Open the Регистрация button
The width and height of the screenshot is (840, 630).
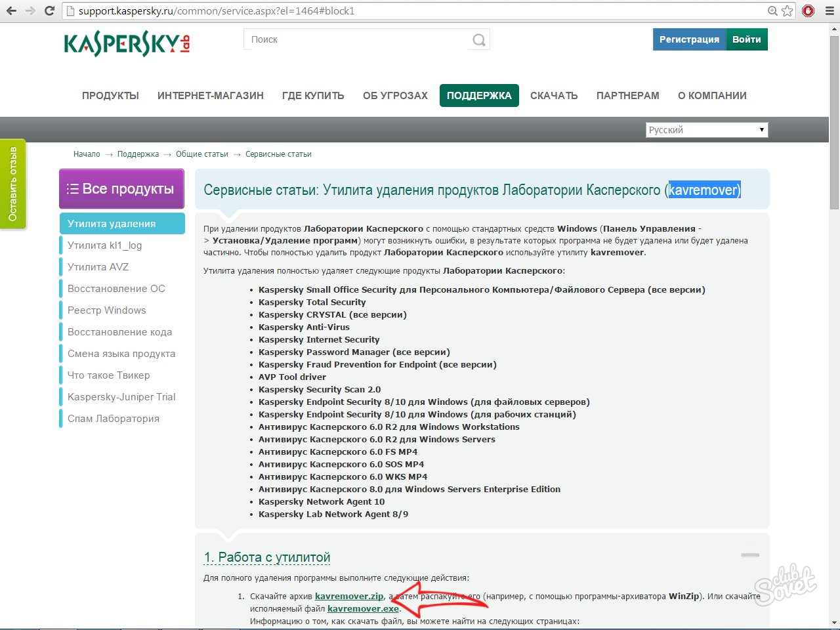point(689,39)
